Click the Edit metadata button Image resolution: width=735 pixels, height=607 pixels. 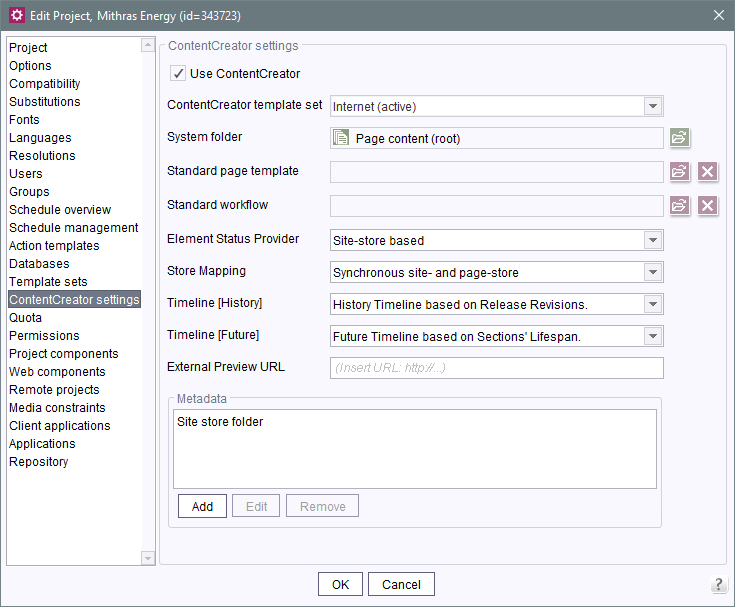pos(256,506)
